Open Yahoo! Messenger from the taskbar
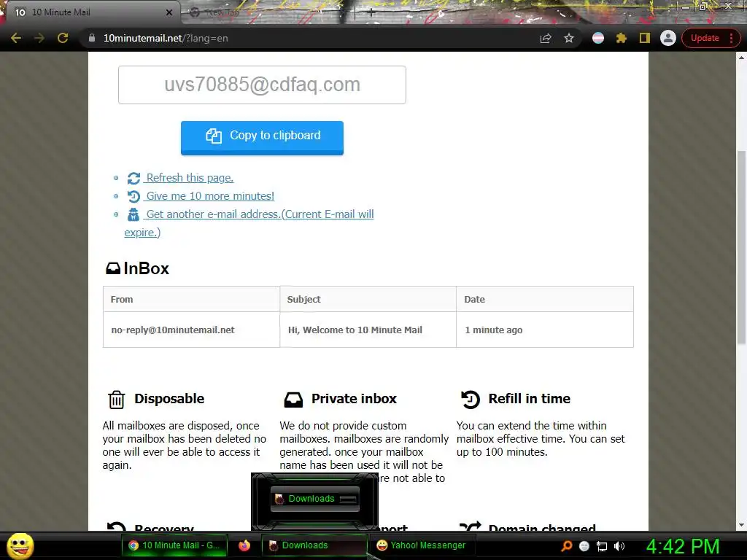Screen dimensions: 747x560 [x=421, y=545]
